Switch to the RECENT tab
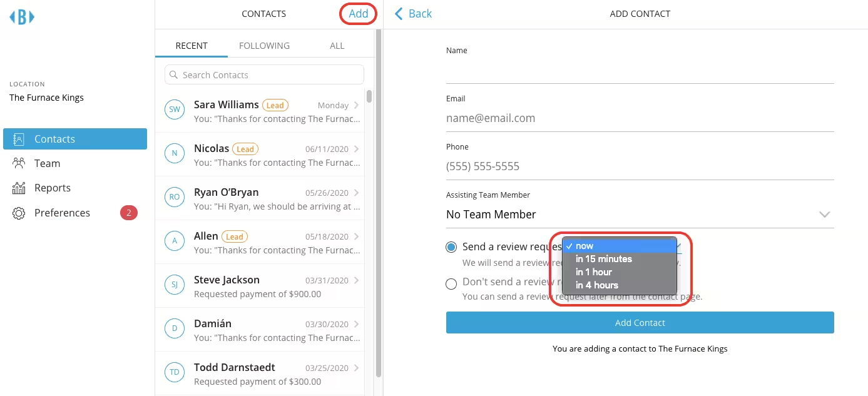The image size is (868, 396). pyautogui.click(x=191, y=46)
